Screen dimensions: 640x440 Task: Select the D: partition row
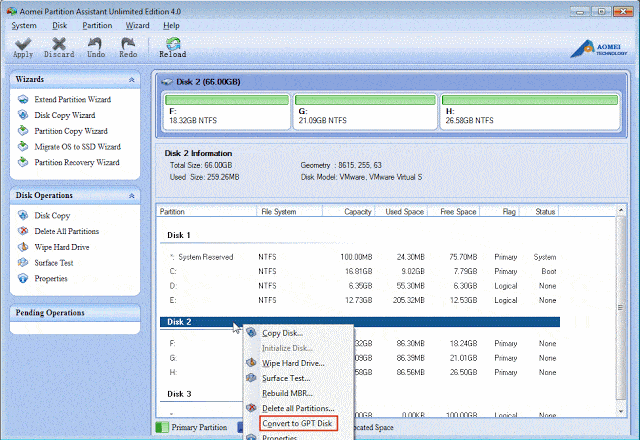(360, 286)
